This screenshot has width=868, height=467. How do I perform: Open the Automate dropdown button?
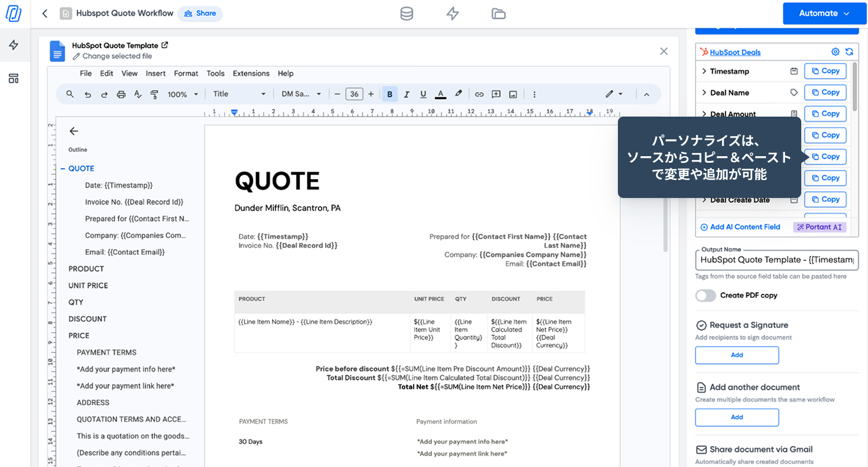pos(824,14)
